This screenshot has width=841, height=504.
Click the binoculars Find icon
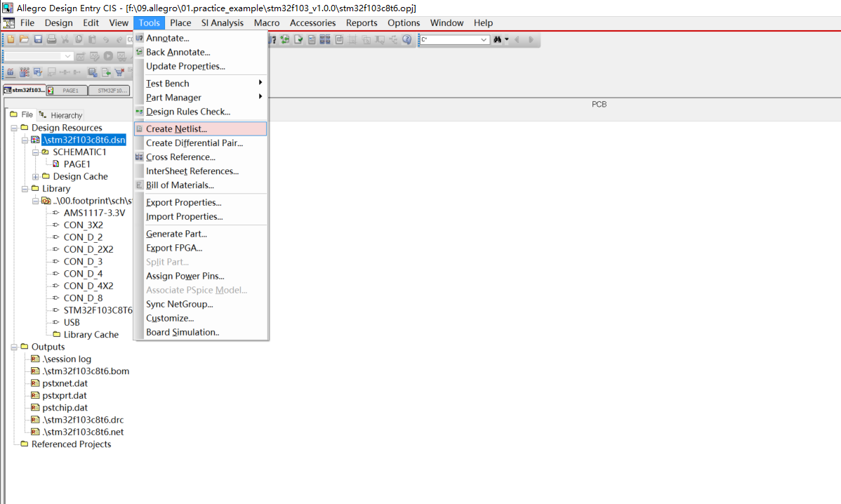point(497,40)
